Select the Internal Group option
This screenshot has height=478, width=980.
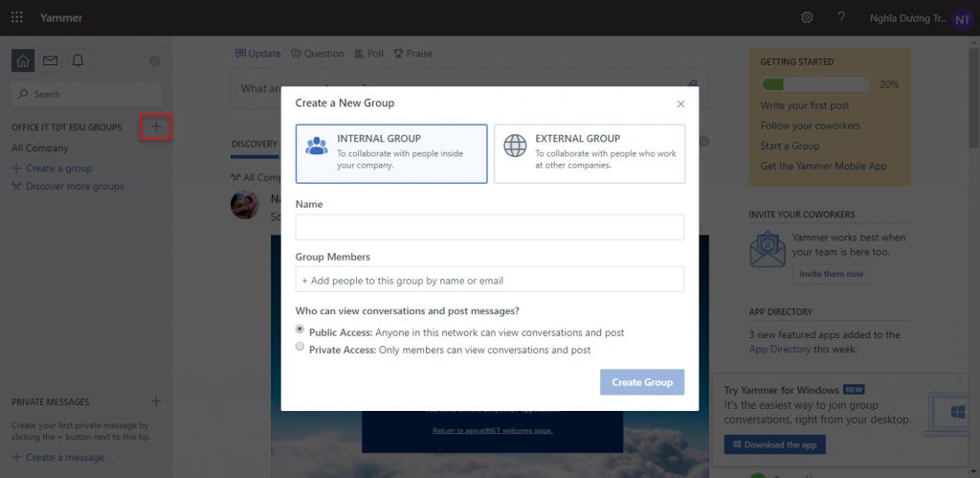[391, 154]
